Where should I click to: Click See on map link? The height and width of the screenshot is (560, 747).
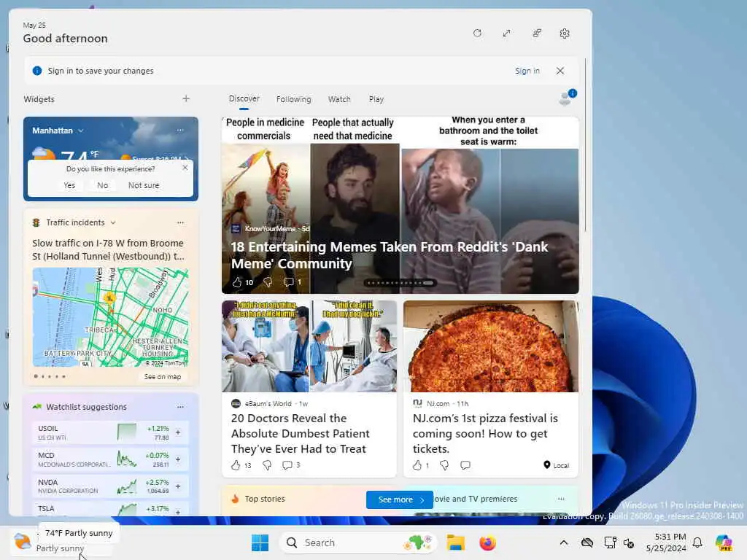point(163,377)
